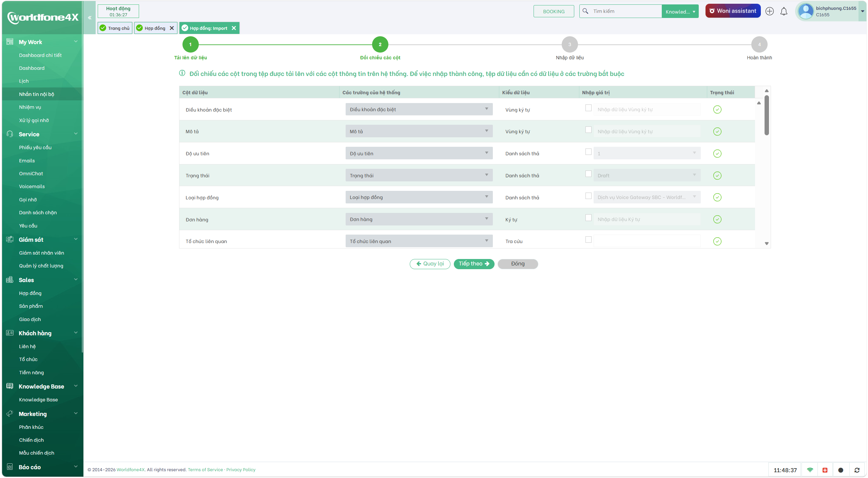Open the Điều khoản đặc biệt system field dropdown
868x478 pixels.
point(419,109)
